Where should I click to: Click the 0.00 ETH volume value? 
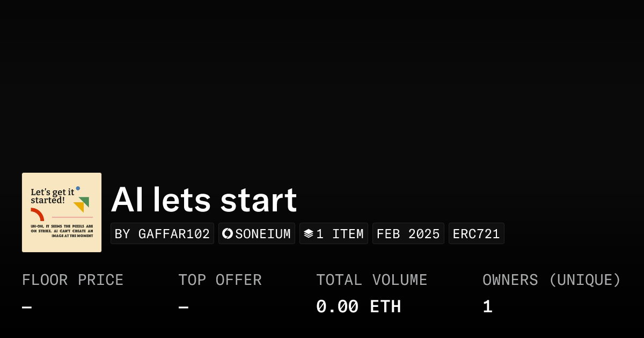tap(358, 307)
